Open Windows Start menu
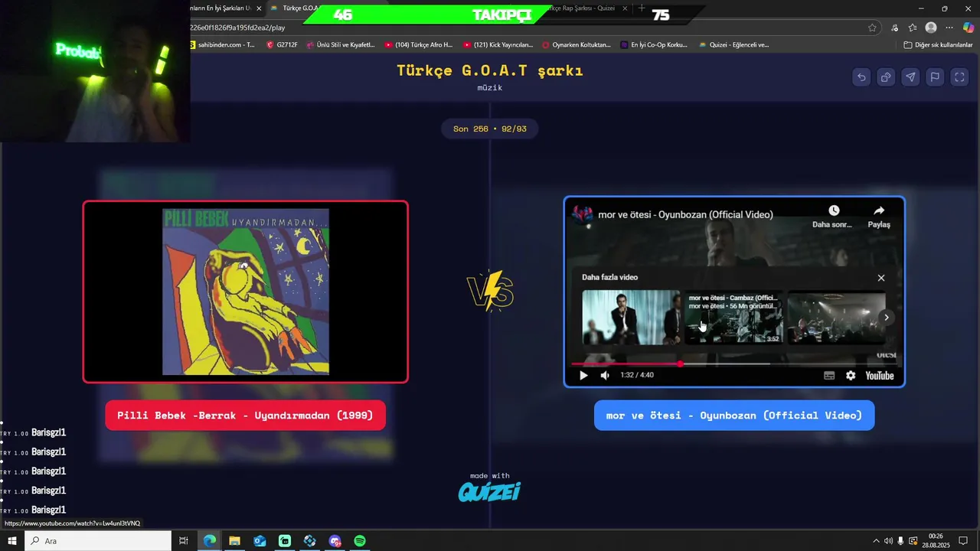 [x=12, y=541]
